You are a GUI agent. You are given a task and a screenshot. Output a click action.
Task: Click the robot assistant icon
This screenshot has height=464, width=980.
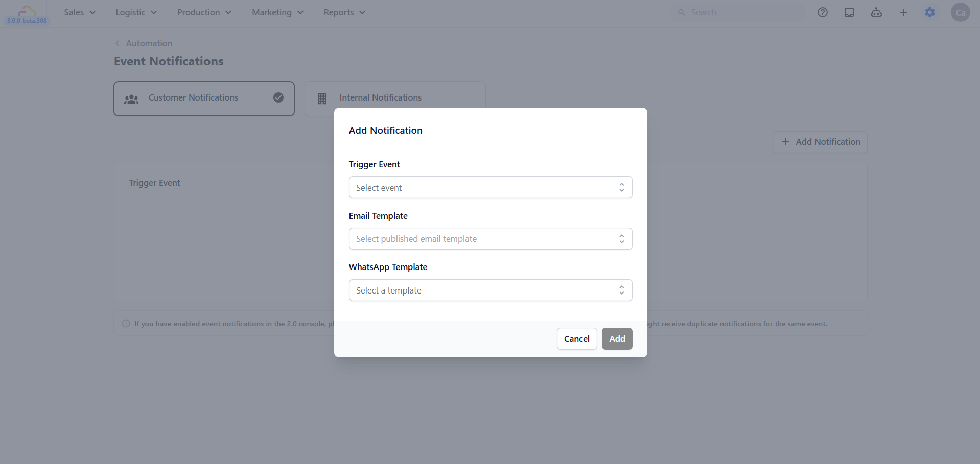[x=876, y=12]
